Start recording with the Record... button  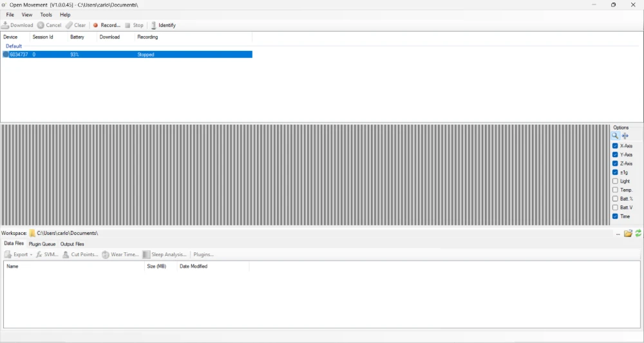pyautogui.click(x=106, y=25)
